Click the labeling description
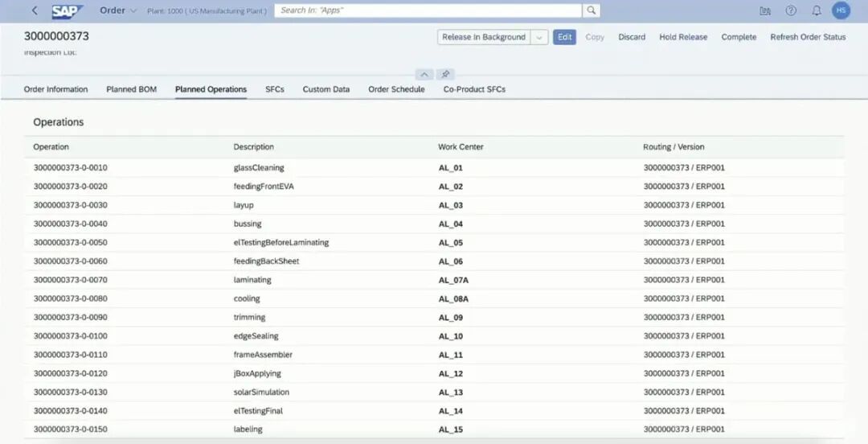The width and height of the screenshot is (868, 444). (x=248, y=429)
